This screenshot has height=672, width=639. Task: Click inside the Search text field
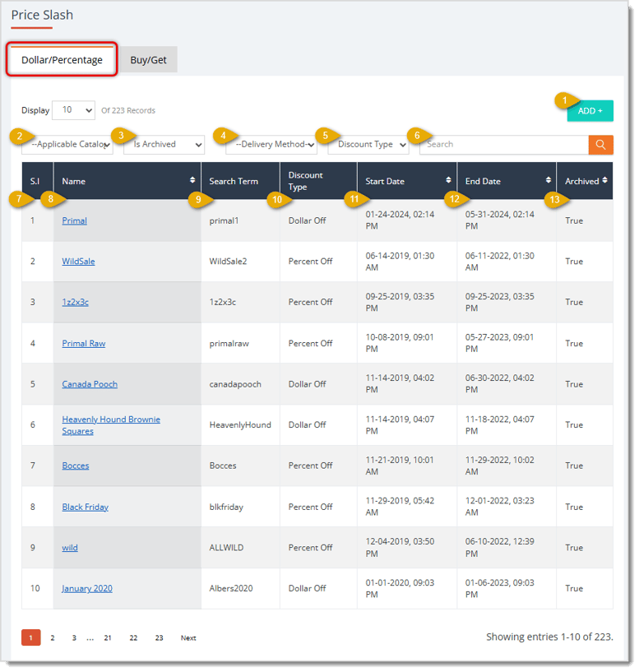(504, 145)
